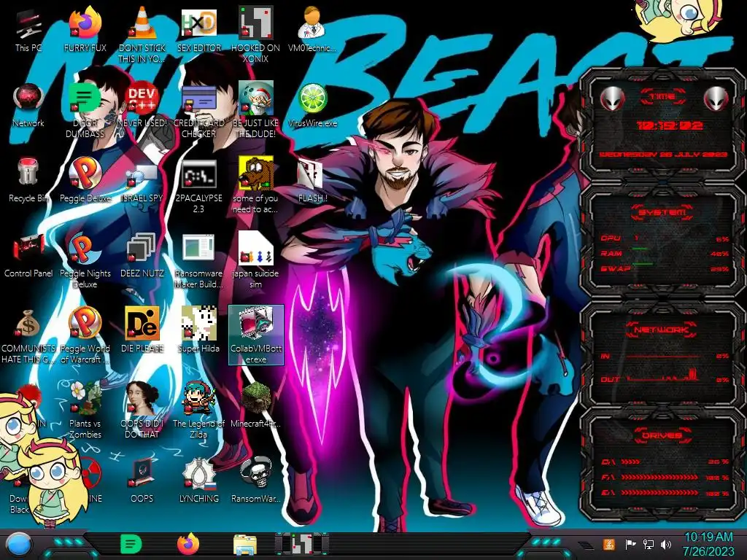Launch the FURRY FUX Firefox shortcut
The height and width of the screenshot is (560, 747).
[x=85, y=29]
